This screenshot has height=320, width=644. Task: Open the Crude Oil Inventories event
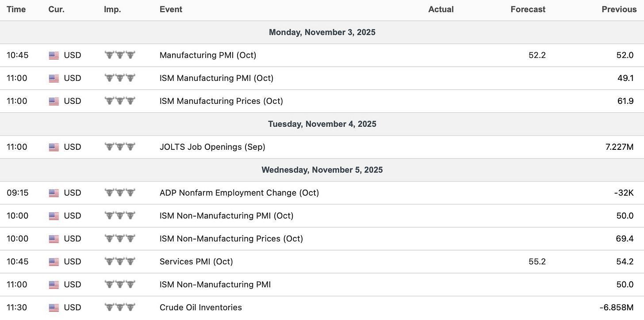[x=200, y=307]
